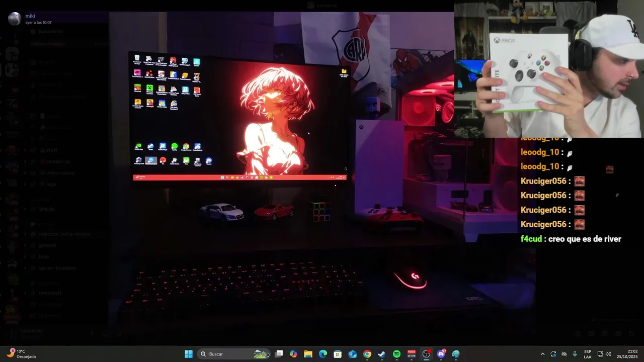Open the dimmed 'general' channel
The width and height of the screenshot is (644, 362).
point(47,245)
